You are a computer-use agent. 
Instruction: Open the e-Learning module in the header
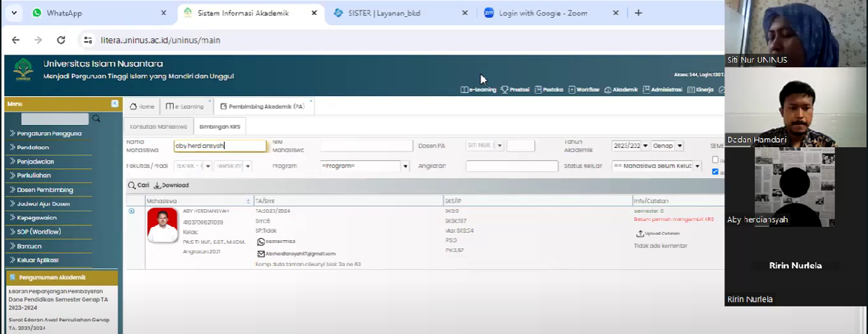coord(478,89)
